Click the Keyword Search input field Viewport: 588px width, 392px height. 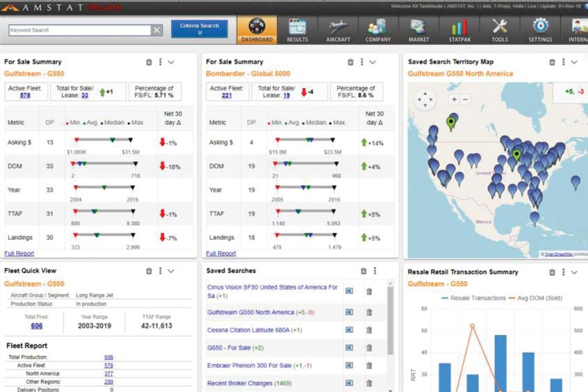pyautogui.click(x=80, y=31)
